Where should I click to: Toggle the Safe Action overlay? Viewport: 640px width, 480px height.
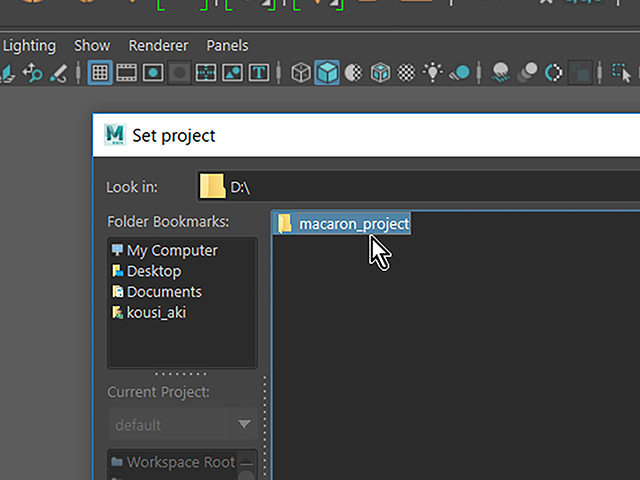click(232, 73)
